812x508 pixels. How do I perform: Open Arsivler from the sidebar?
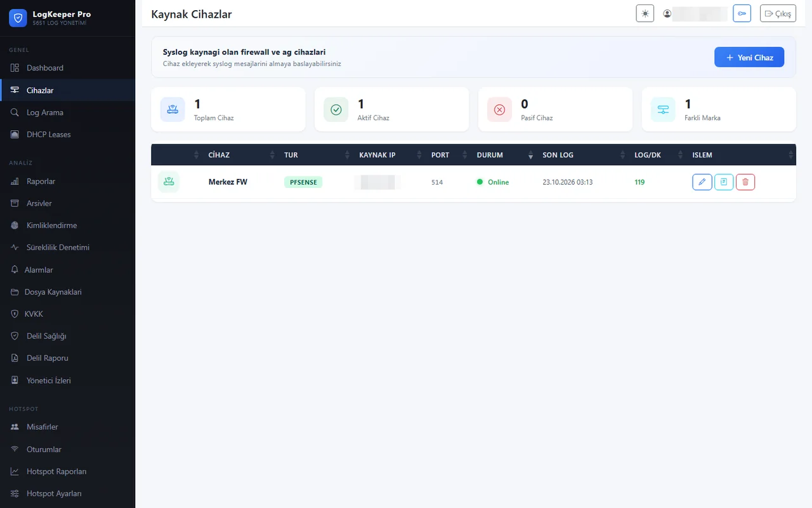[x=67, y=203]
